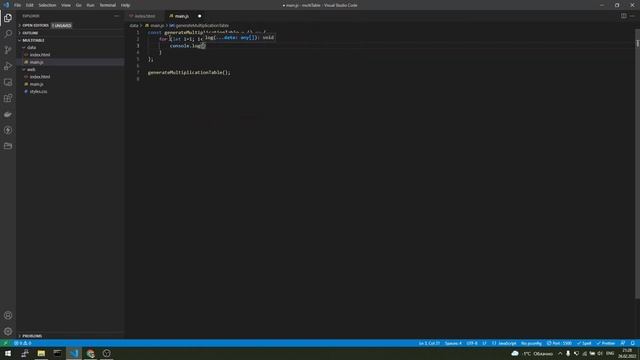The width and height of the screenshot is (640, 360).
Task: Open index.html inside data folder
Action: click(x=70, y=55)
